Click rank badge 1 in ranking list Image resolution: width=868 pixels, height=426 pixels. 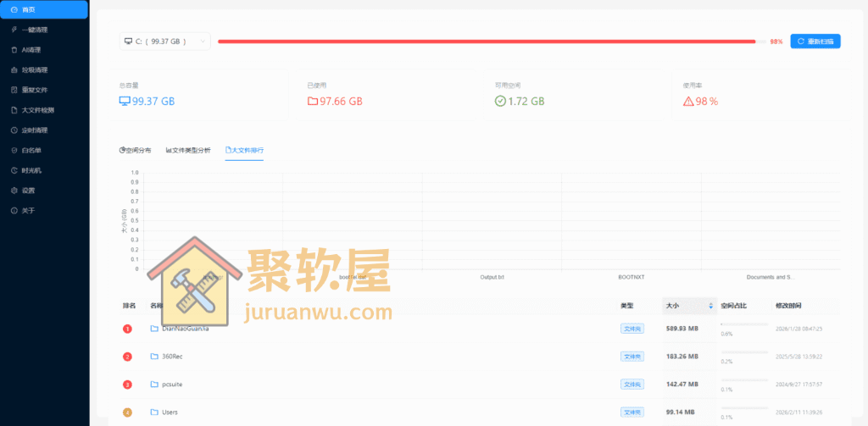tap(127, 329)
